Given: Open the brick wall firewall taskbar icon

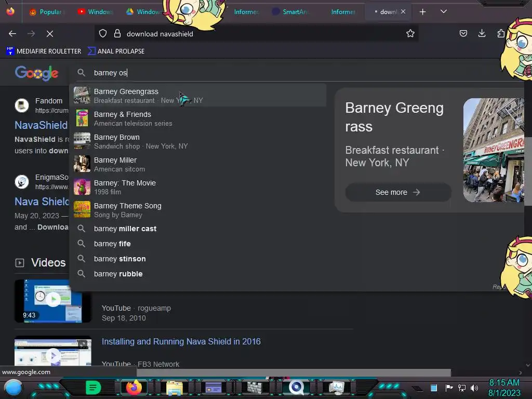Looking at the screenshot, I should 255,388.
